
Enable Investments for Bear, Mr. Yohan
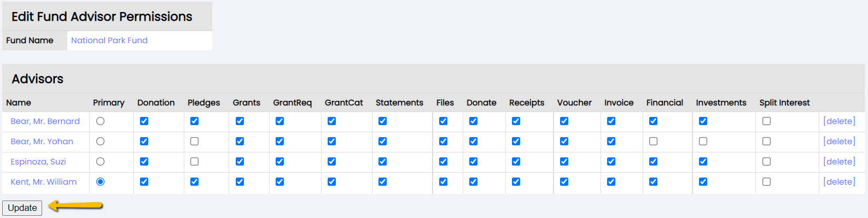(x=703, y=142)
